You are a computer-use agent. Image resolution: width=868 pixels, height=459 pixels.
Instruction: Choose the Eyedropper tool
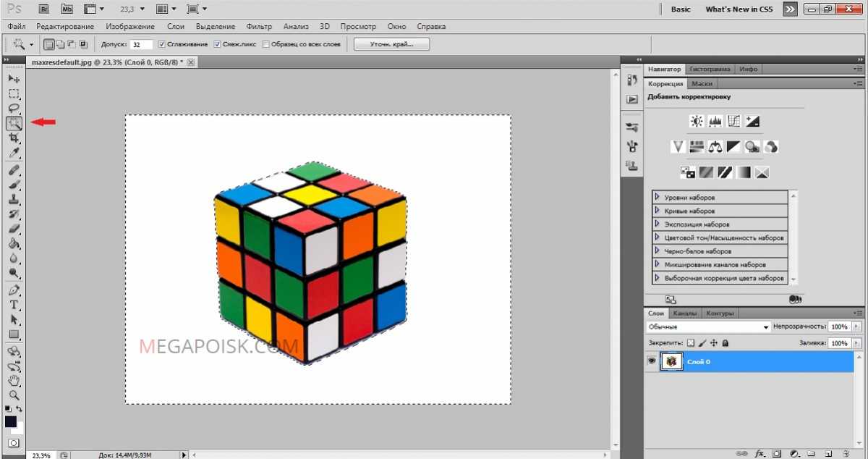coord(14,153)
